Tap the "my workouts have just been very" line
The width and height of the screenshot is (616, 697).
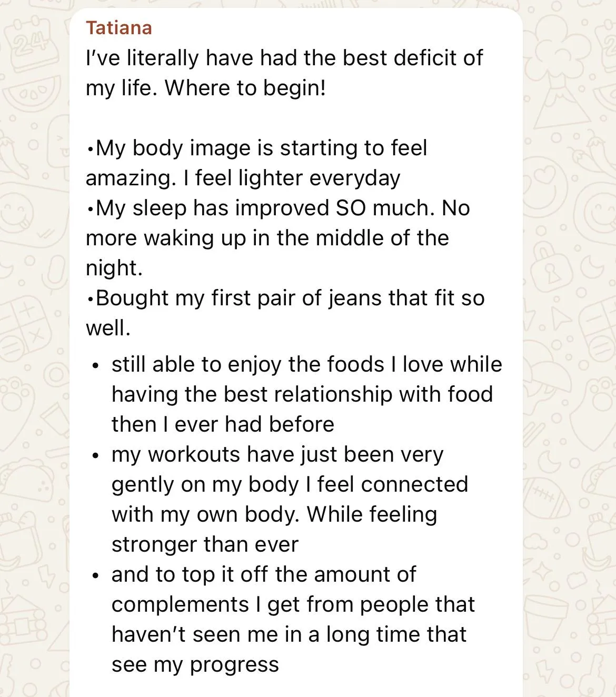(277, 454)
